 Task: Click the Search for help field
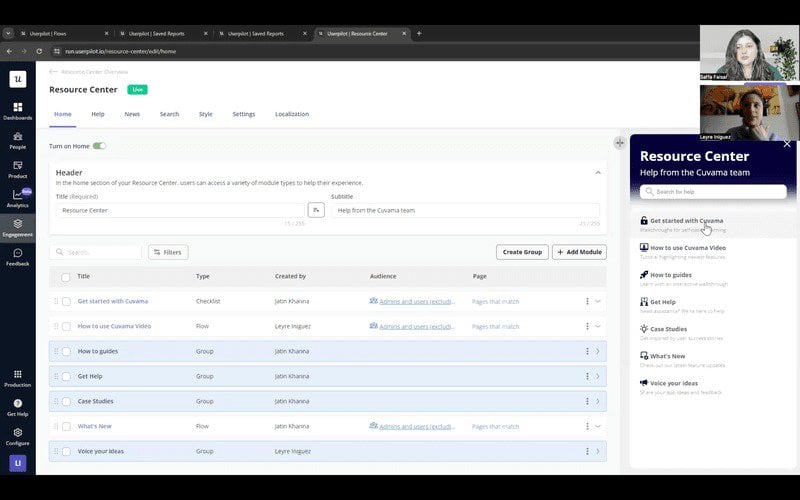(713, 191)
